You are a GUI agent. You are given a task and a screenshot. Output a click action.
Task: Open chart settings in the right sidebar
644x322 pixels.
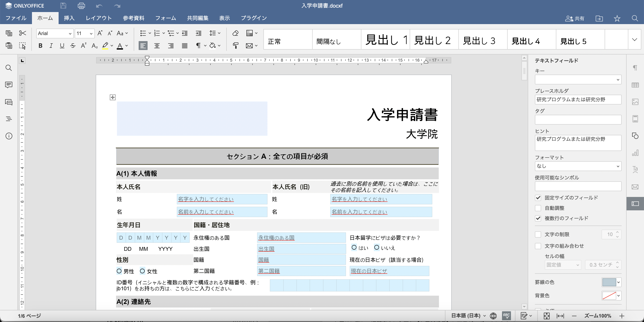636,153
